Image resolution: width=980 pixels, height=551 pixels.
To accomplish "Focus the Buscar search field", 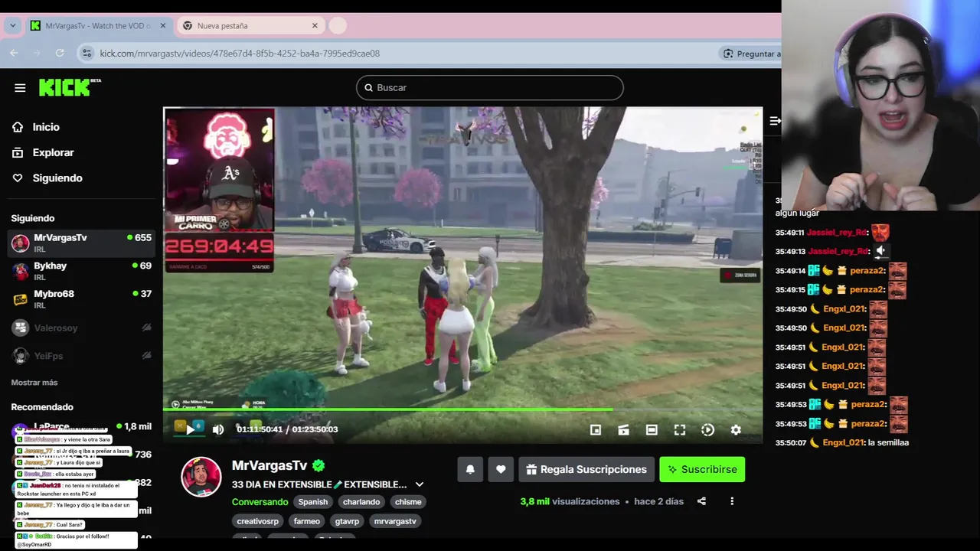I will [489, 87].
